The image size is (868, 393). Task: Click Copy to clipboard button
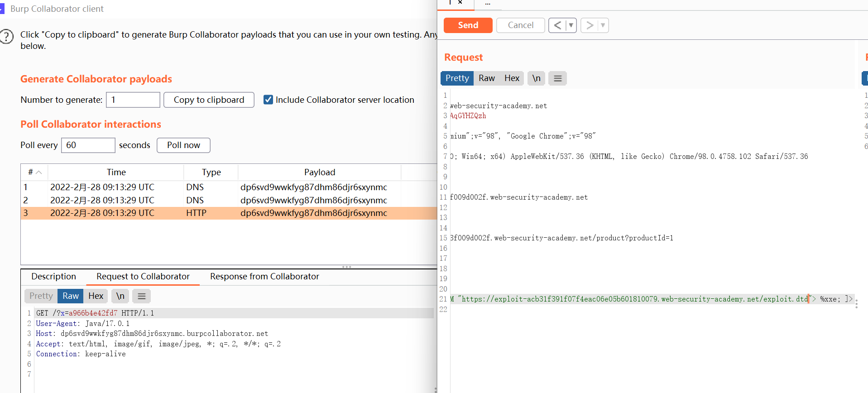[209, 100]
